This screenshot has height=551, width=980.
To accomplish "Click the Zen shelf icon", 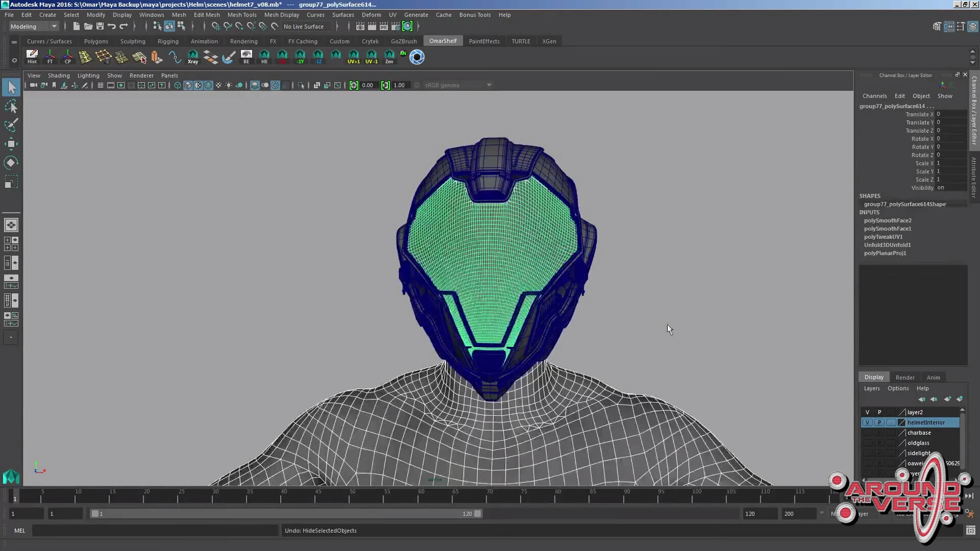I will pyautogui.click(x=389, y=57).
